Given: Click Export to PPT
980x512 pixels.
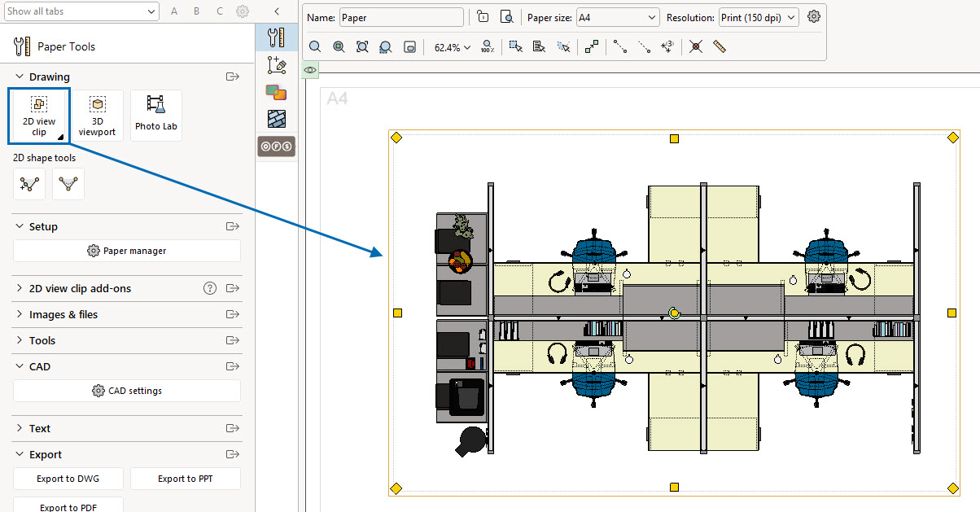Looking at the screenshot, I should point(186,479).
